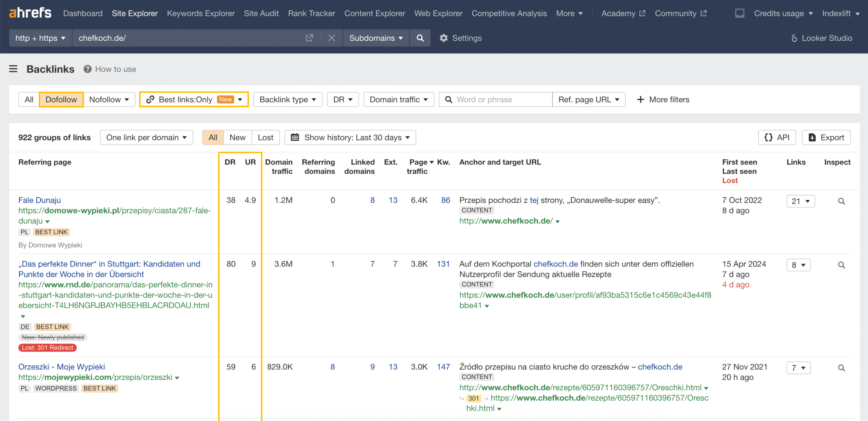The width and height of the screenshot is (868, 421).
Task: Open Community external link
Action: pos(680,13)
